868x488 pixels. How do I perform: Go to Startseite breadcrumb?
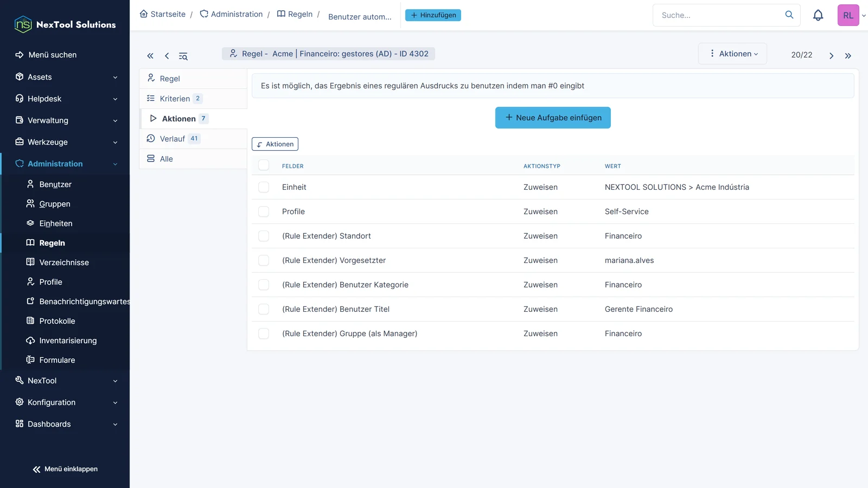coord(163,14)
